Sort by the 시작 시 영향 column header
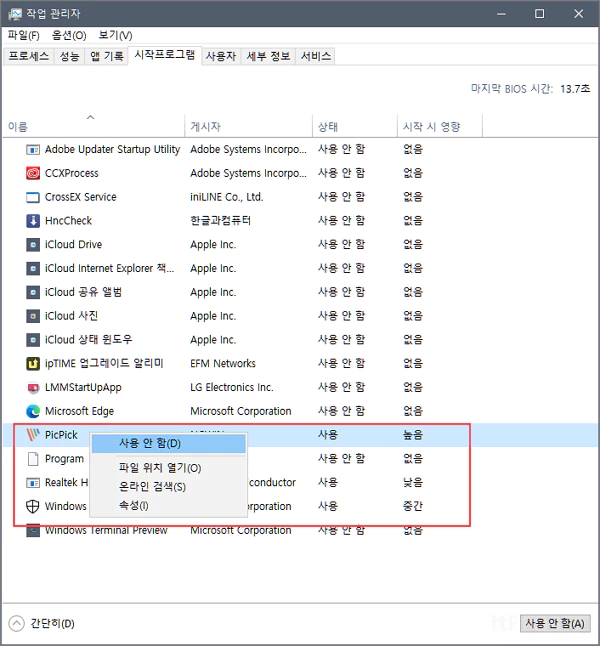The image size is (600, 646). coord(440,126)
